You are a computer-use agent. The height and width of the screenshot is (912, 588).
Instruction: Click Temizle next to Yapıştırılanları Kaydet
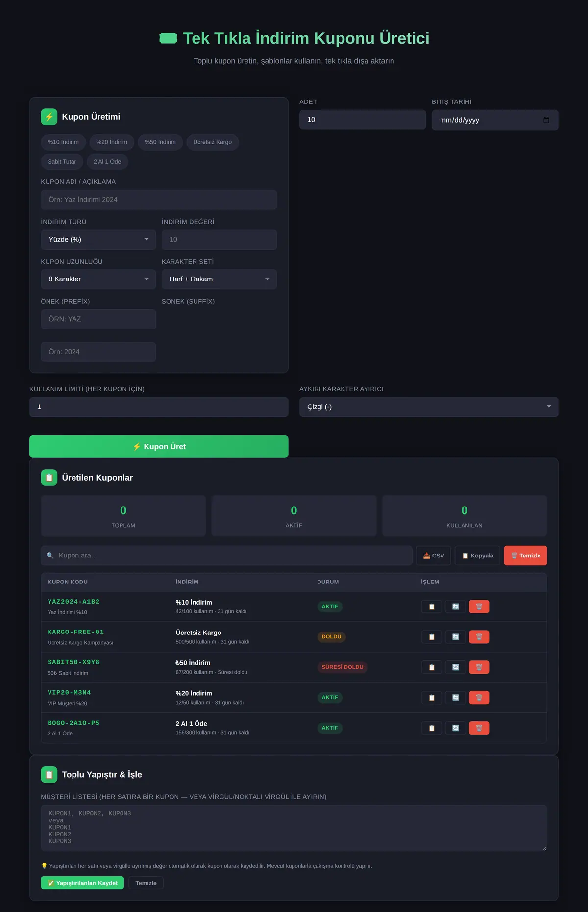pos(146,883)
